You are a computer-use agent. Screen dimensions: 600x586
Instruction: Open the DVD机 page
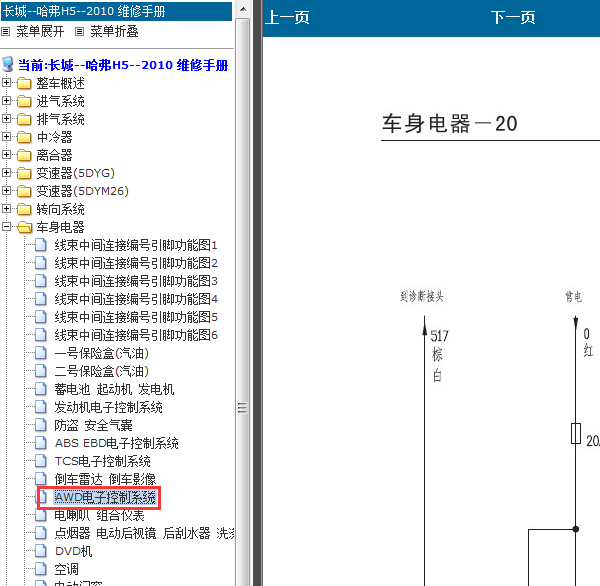pos(73,551)
